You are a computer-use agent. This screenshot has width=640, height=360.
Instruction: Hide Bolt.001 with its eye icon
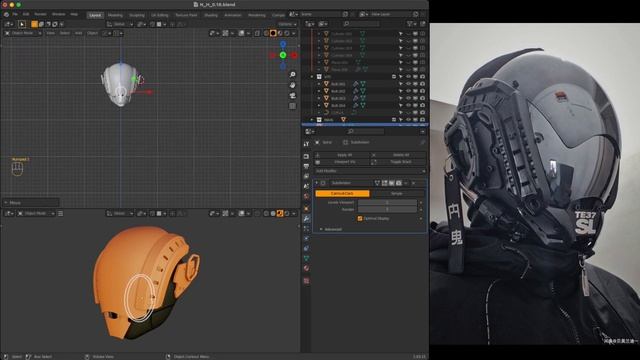tap(408, 84)
